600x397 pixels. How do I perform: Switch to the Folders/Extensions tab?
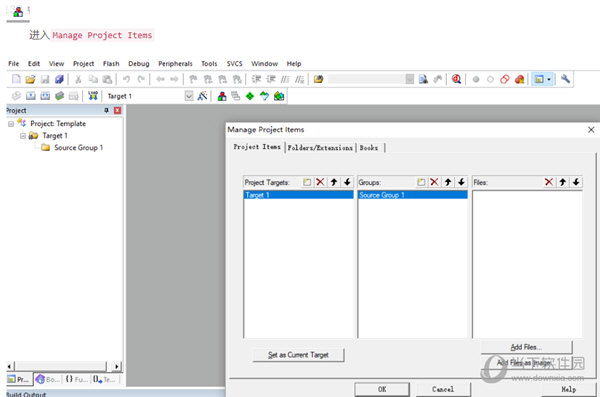tap(320, 148)
